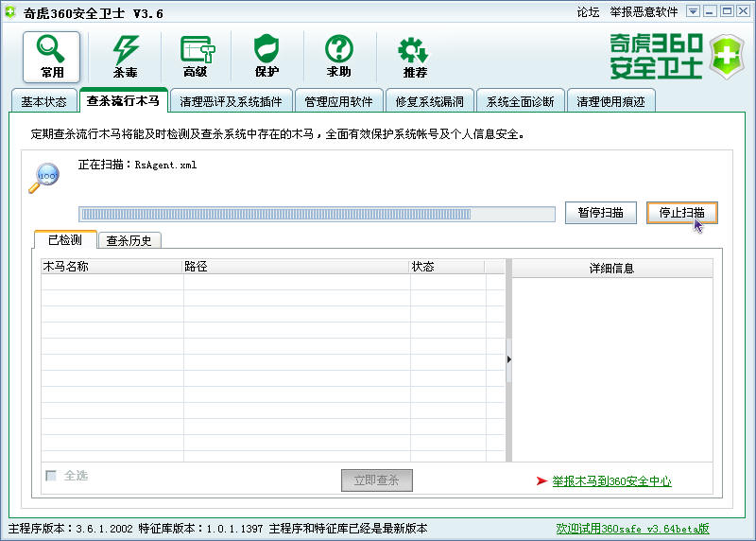
Task: Click the 举报恶意软件 title bar link
Action: click(x=644, y=12)
